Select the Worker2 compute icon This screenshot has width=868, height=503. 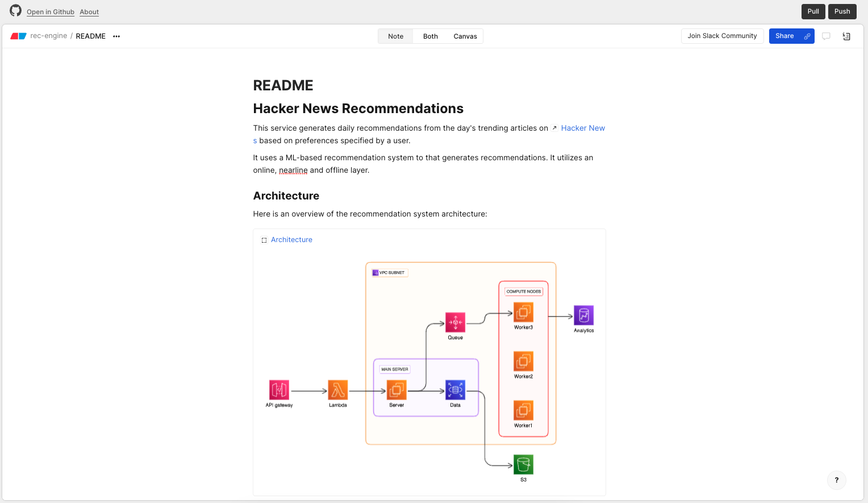pyautogui.click(x=523, y=361)
